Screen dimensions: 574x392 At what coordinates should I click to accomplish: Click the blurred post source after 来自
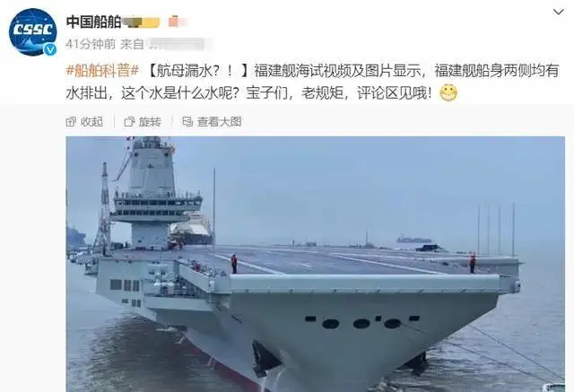pyautogui.click(x=178, y=44)
